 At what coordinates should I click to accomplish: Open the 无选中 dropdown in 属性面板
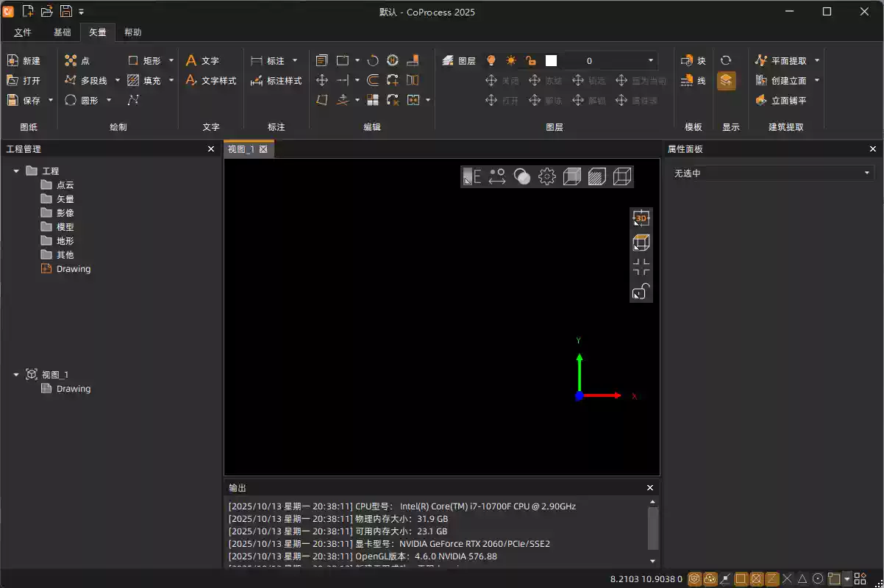click(x=773, y=173)
